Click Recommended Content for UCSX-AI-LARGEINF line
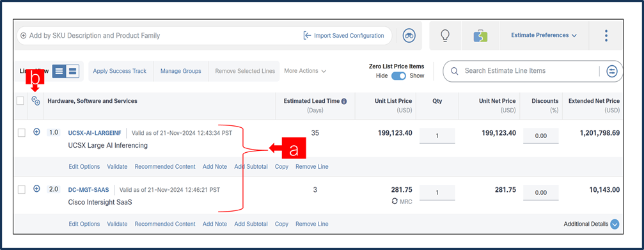644x250 pixels. pyautogui.click(x=165, y=167)
